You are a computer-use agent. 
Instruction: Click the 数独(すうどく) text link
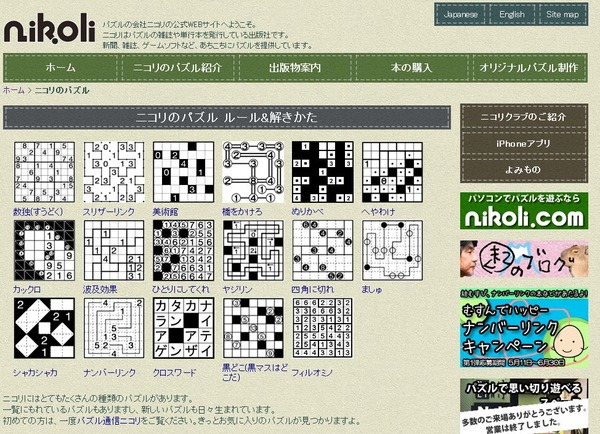[x=38, y=212]
